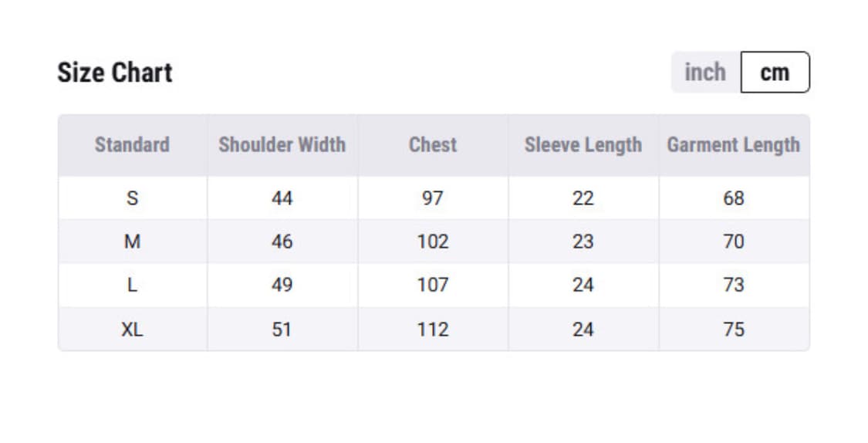This screenshot has height=443, width=868.
Task: Select the chest value 102
Action: (x=433, y=242)
